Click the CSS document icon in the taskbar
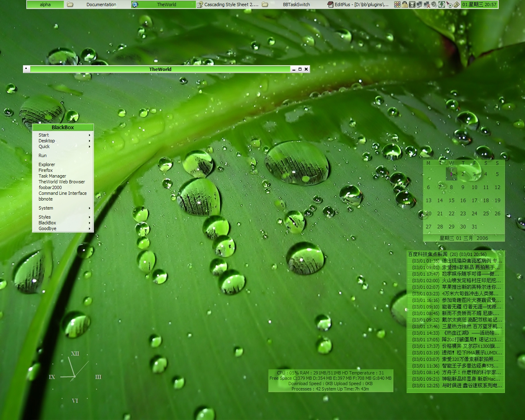This screenshot has height=420, width=525. point(200,5)
